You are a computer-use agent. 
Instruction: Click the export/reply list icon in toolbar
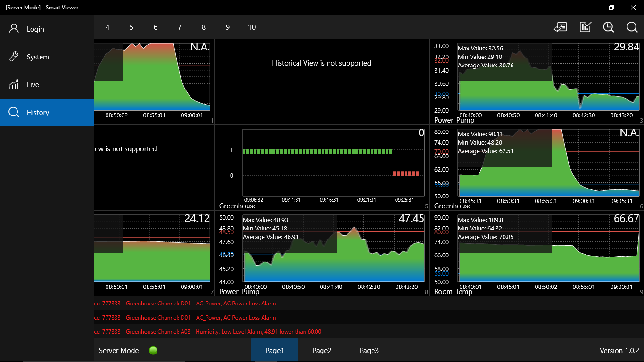560,27
